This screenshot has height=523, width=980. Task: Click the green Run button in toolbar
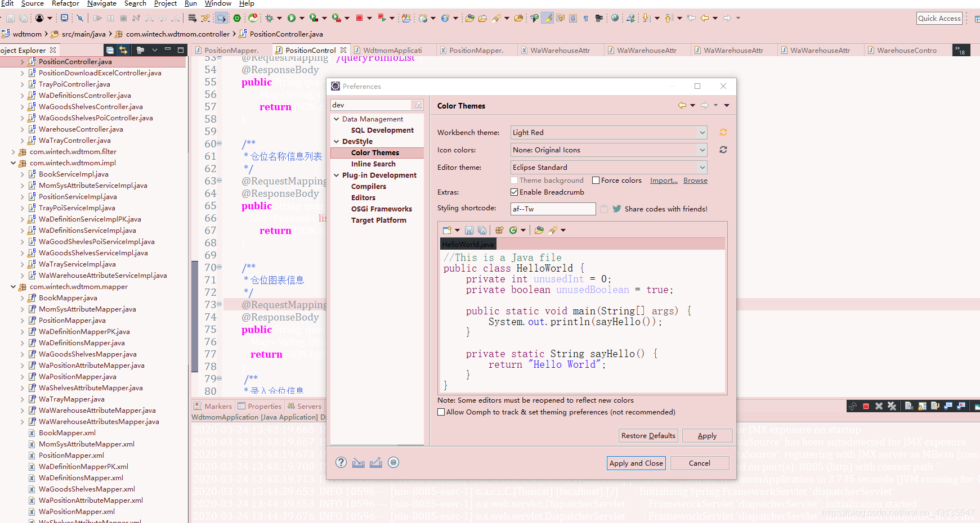click(x=292, y=18)
